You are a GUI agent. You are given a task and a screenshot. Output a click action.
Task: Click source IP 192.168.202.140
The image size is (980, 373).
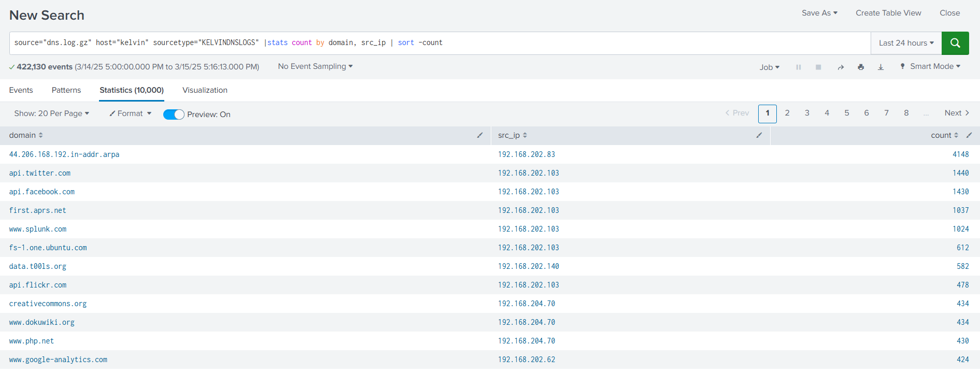[529, 266]
